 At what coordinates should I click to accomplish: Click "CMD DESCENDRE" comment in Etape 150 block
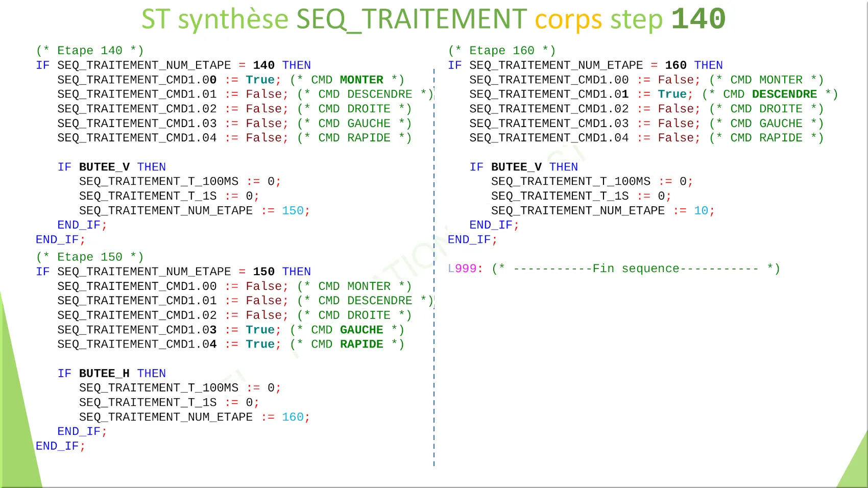tap(365, 301)
